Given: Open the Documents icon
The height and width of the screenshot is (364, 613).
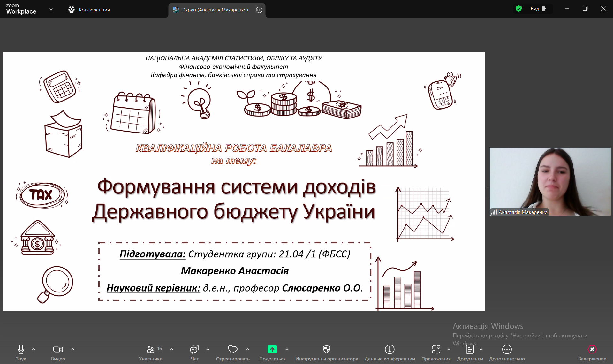Looking at the screenshot, I should (470, 349).
